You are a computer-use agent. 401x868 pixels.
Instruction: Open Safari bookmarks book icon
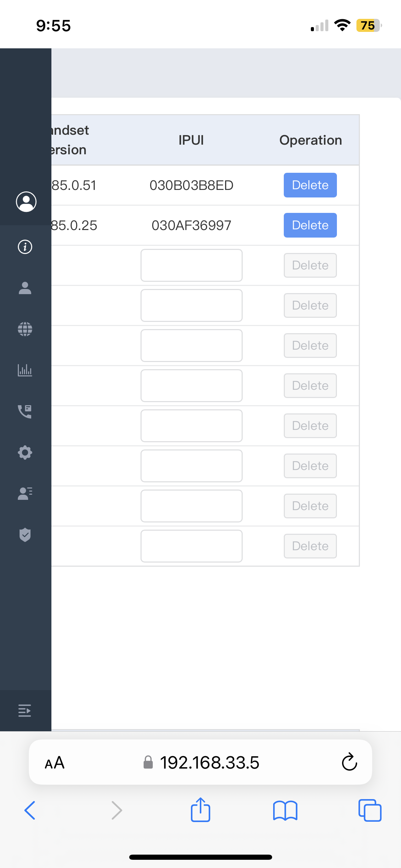(285, 810)
